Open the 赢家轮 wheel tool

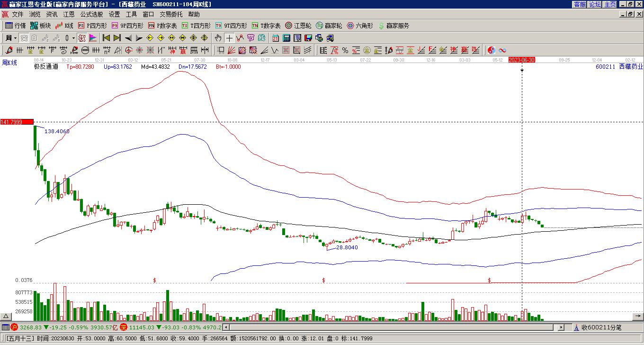tap(329, 26)
